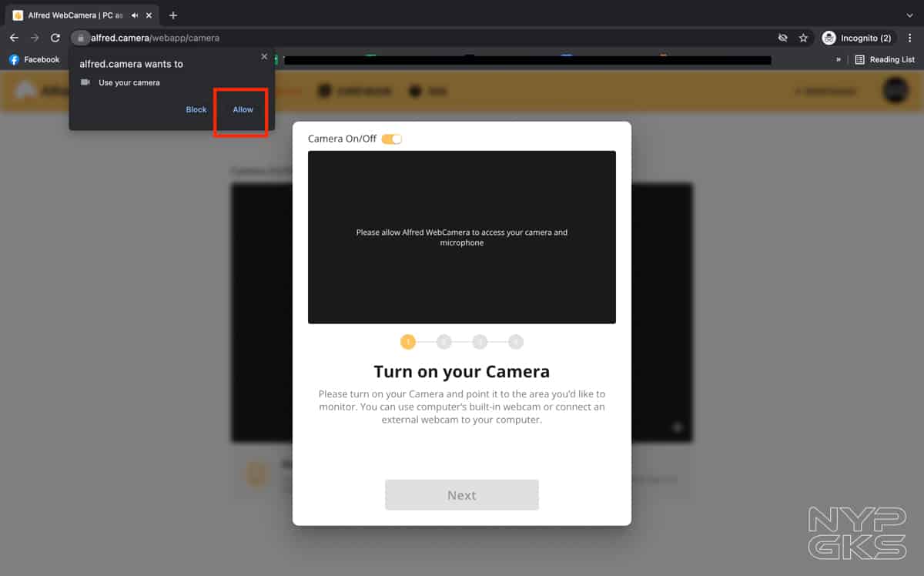924x576 pixels.
Task: Toggle the Camera On/Off switch
Action: [x=392, y=139]
